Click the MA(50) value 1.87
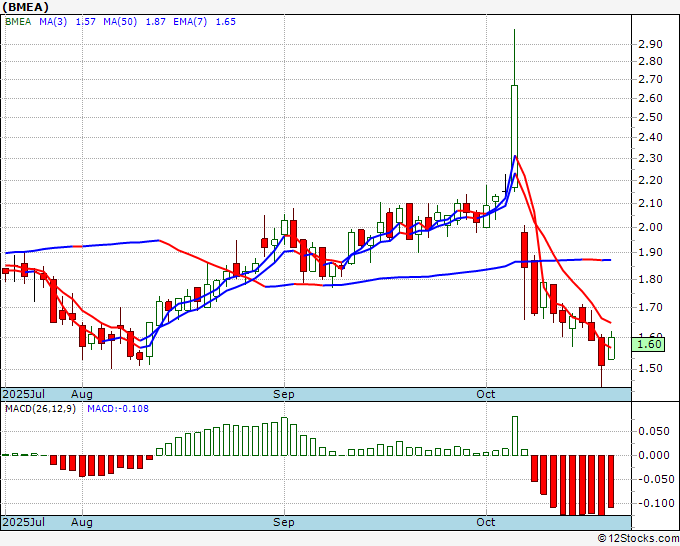 point(155,22)
